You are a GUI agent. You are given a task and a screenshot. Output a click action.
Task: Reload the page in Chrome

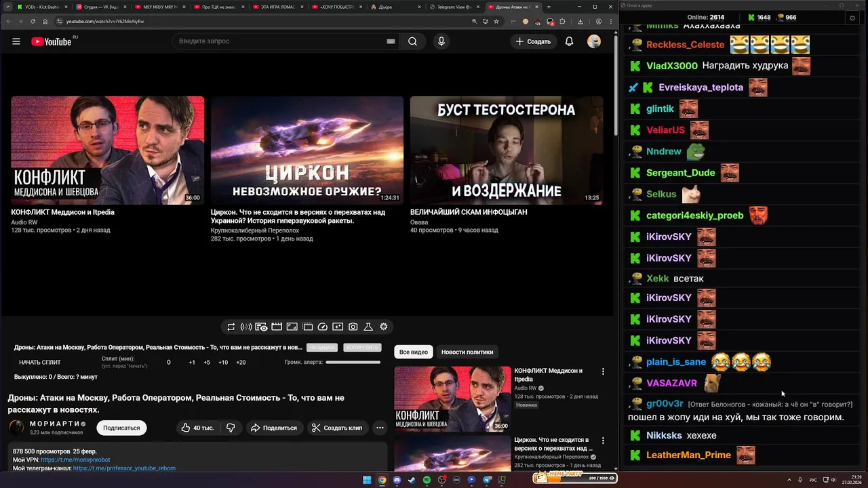click(32, 21)
